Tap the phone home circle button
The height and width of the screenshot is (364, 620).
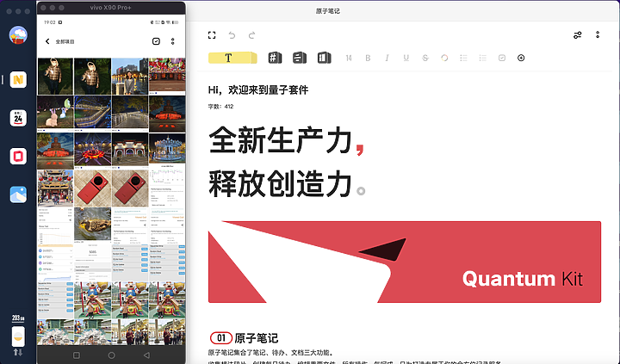click(x=111, y=355)
